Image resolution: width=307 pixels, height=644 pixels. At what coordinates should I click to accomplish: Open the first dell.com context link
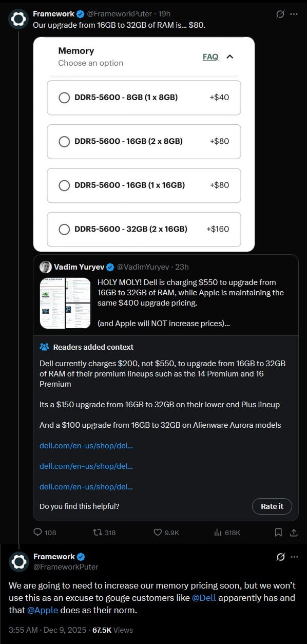(x=86, y=445)
